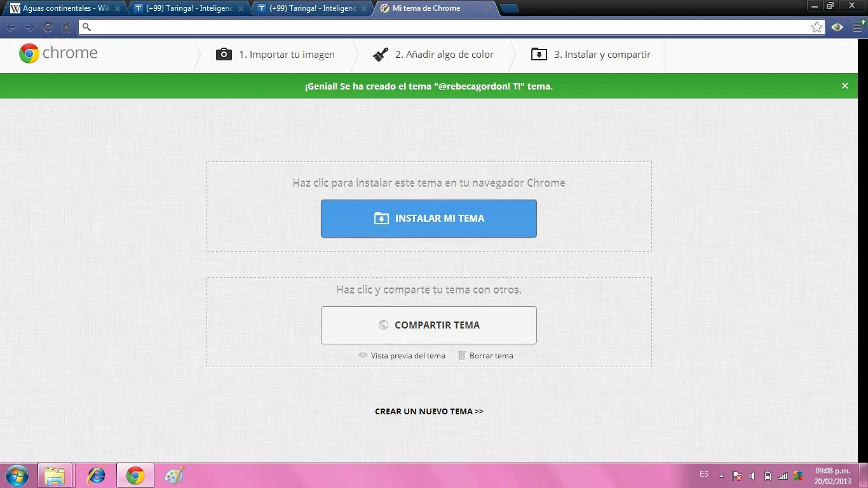
Task: Click the camera icon for step 1
Action: [x=224, y=54]
